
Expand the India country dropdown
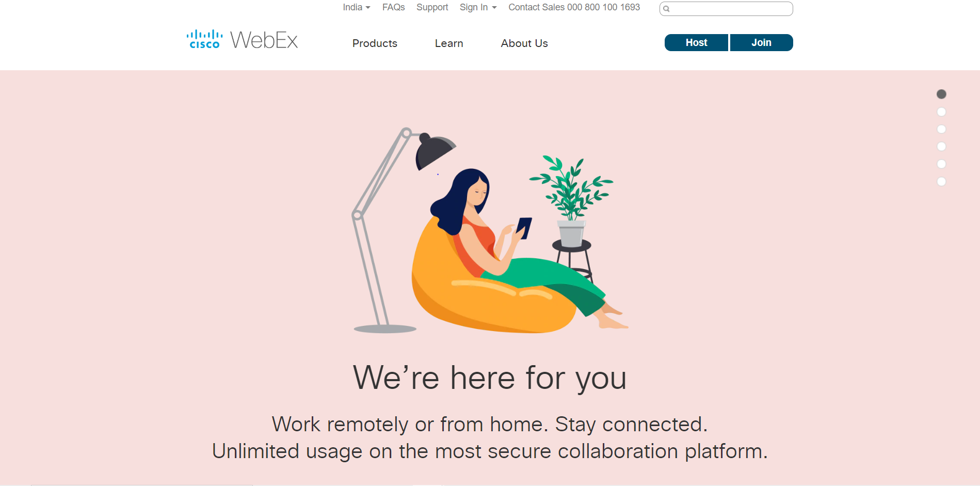[x=357, y=7]
